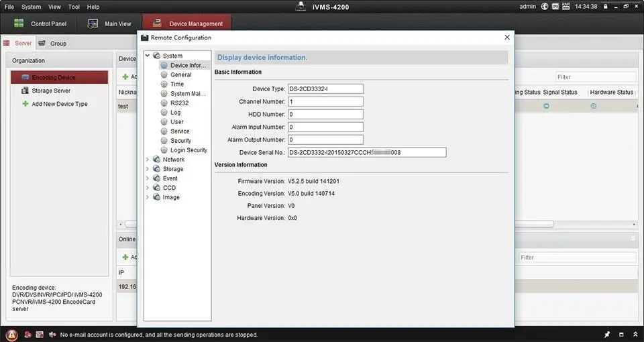Open the System menu

tap(32, 7)
